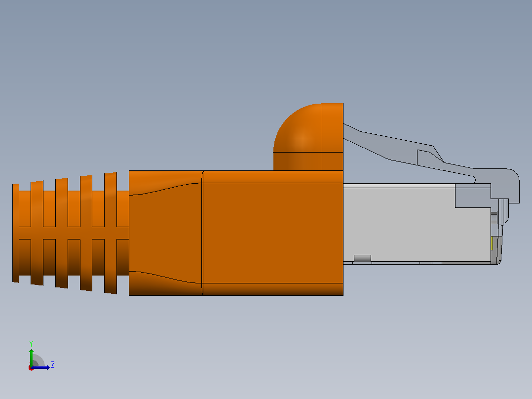Click the gray arc plane in the triad
Image resolution: width=532 pixels, height=399 pixels.
click(38, 360)
